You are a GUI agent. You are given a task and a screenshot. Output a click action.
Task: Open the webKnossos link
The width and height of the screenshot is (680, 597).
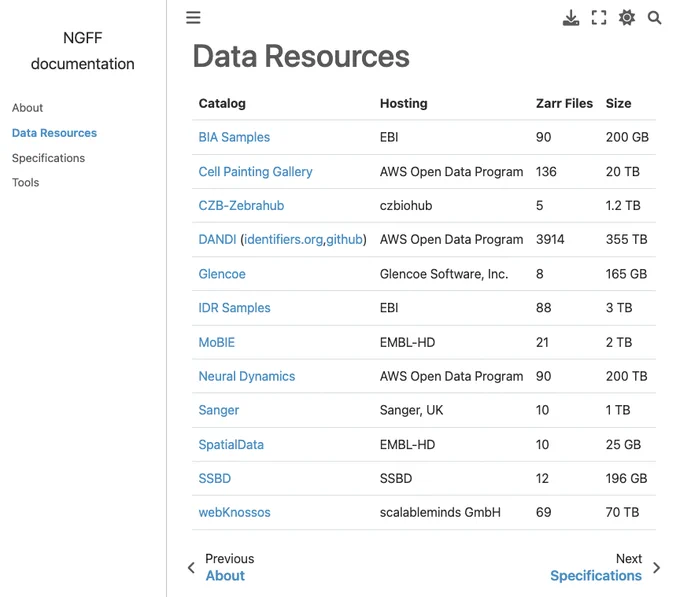point(235,512)
